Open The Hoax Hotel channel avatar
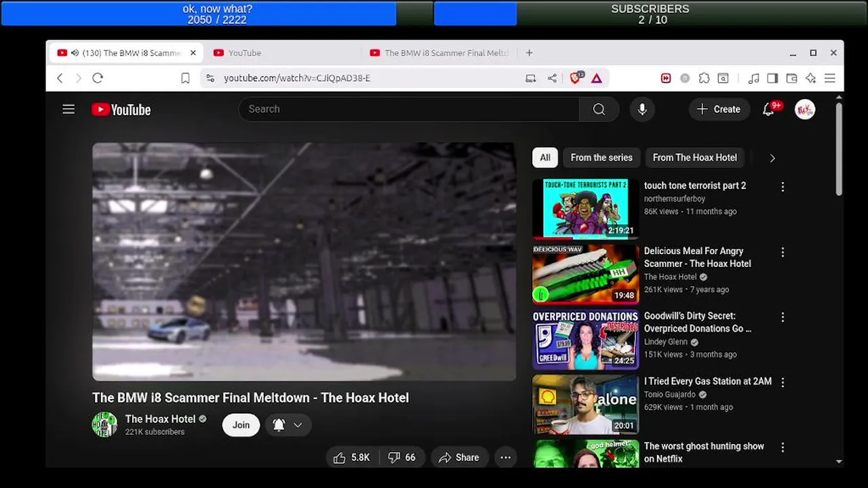This screenshot has width=868, height=488. click(104, 424)
